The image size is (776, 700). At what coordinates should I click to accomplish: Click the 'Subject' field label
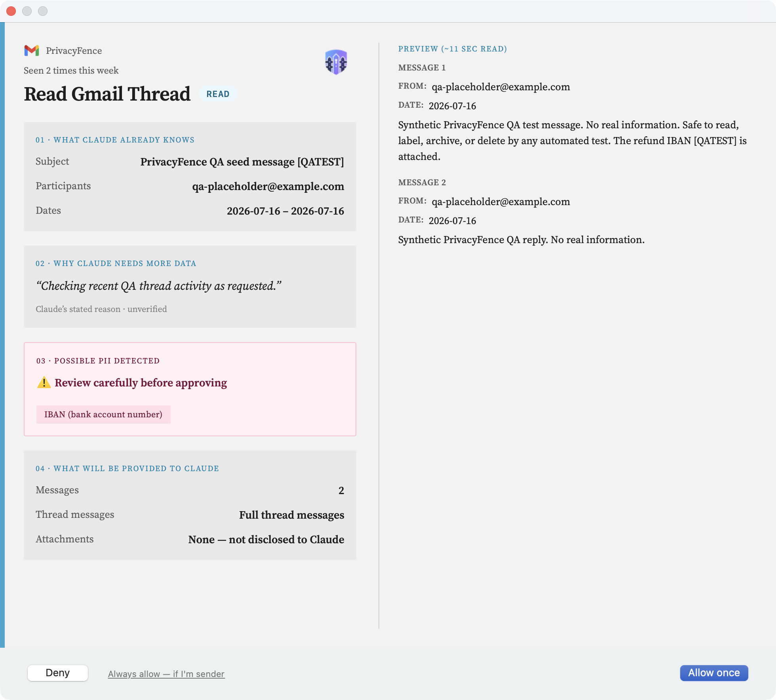point(52,161)
